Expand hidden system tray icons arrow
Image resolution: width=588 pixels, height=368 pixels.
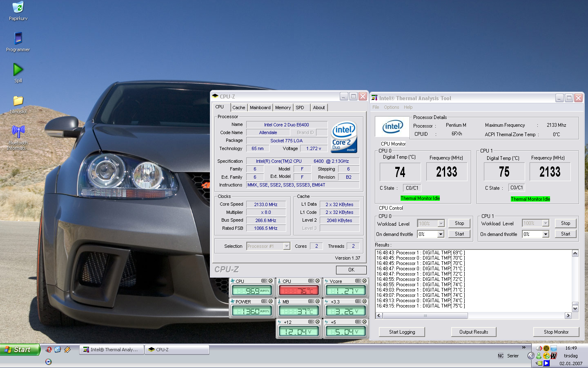point(531,356)
